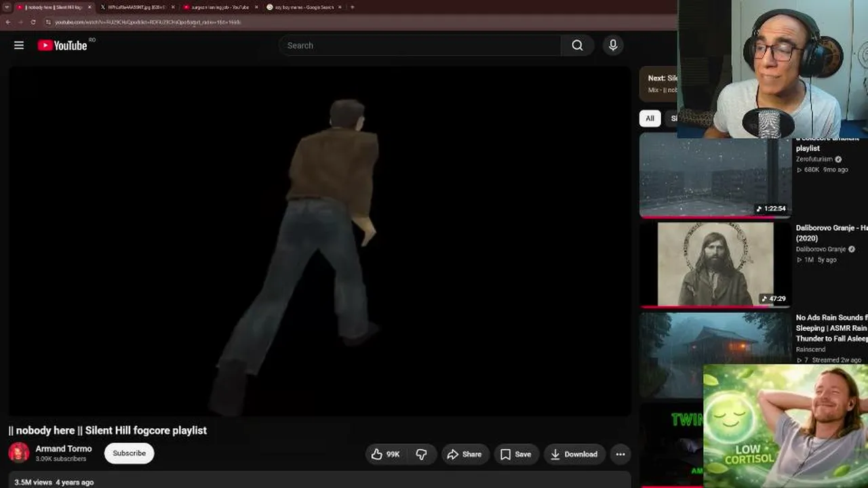Switch to the 'nobody here' YouTube tab
Screen dimensions: 868x488
[54, 7]
